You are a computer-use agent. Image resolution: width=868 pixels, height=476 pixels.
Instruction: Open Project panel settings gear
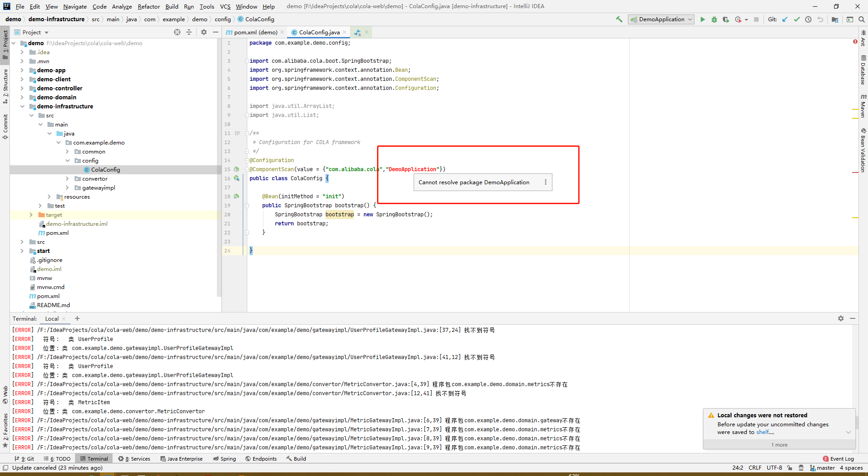click(x=204, y=32)
